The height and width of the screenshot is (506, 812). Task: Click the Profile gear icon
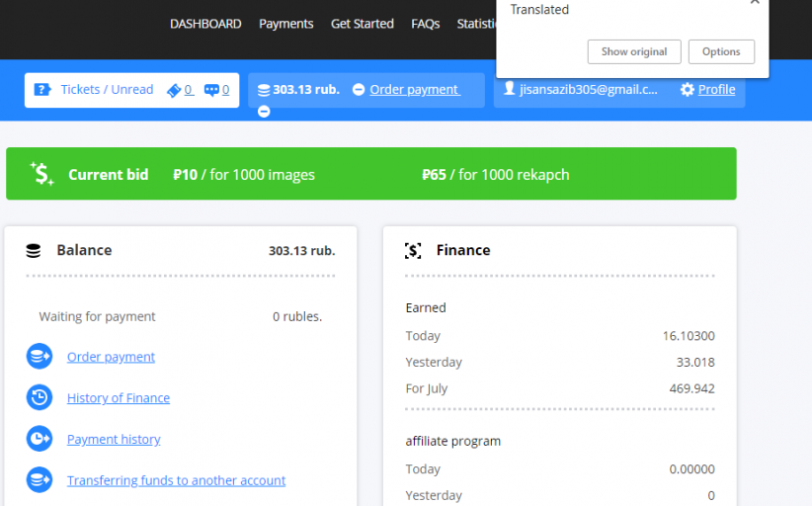coord(688,90)
